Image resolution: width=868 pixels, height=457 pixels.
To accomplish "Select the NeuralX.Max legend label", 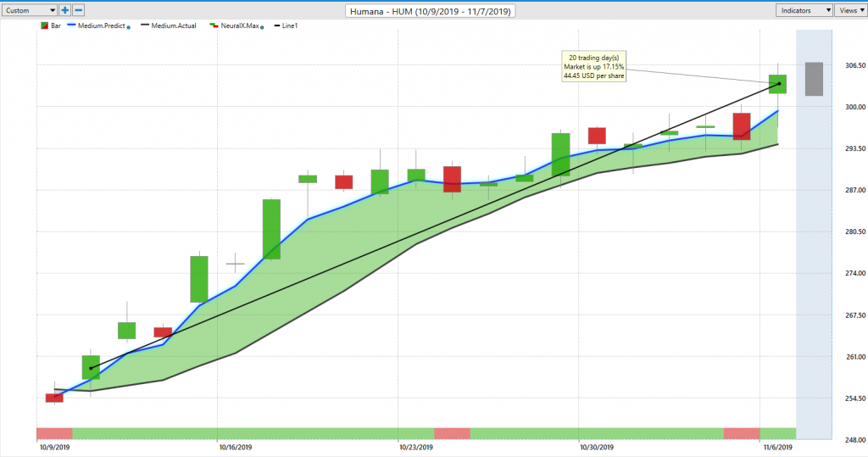I will coord(240,25).
